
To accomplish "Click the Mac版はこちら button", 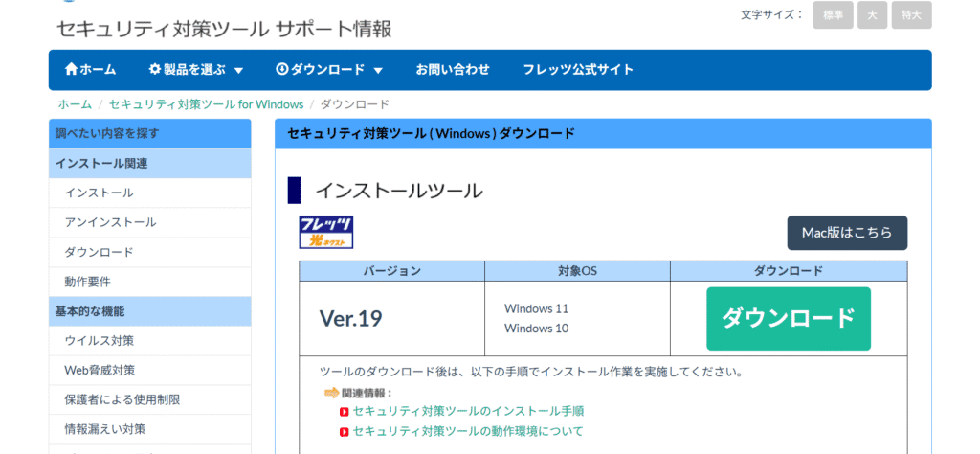I will (847, 233).
